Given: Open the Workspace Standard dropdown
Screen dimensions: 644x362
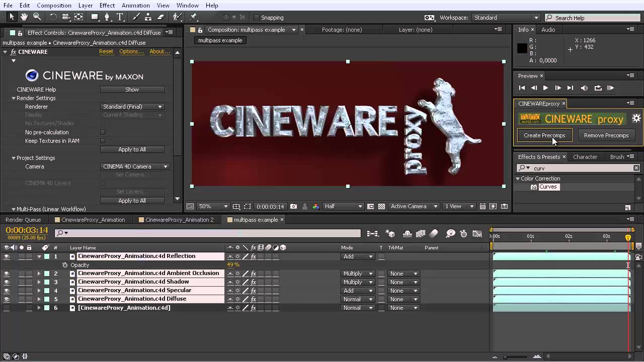Looking at the screenshot, I should click(506, 18).
